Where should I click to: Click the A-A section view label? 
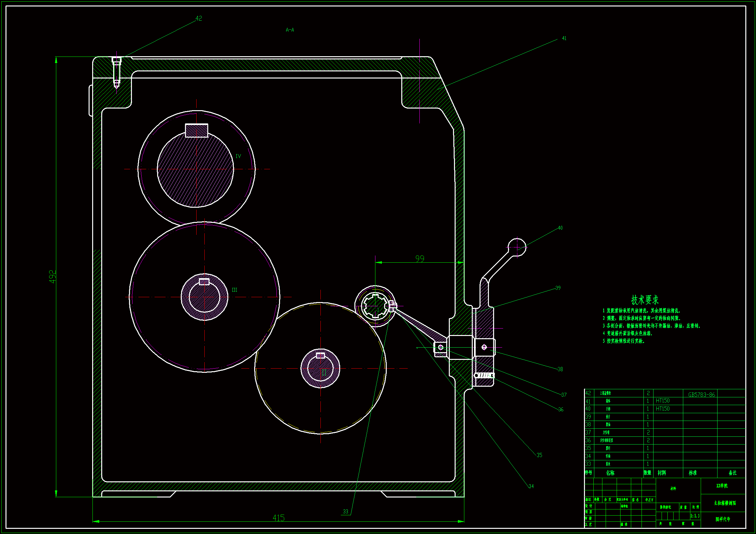pyautogui.click(x=290, y=30)
